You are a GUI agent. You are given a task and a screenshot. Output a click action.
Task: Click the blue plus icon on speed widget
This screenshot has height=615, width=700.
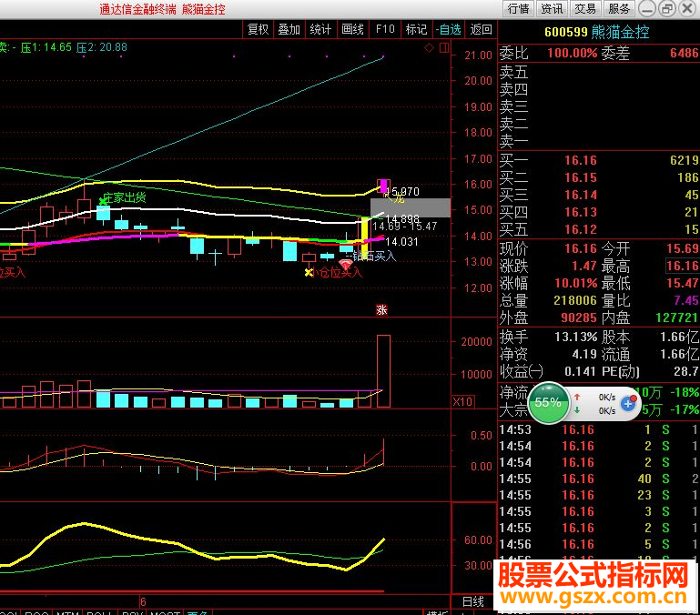pos(628,404)
